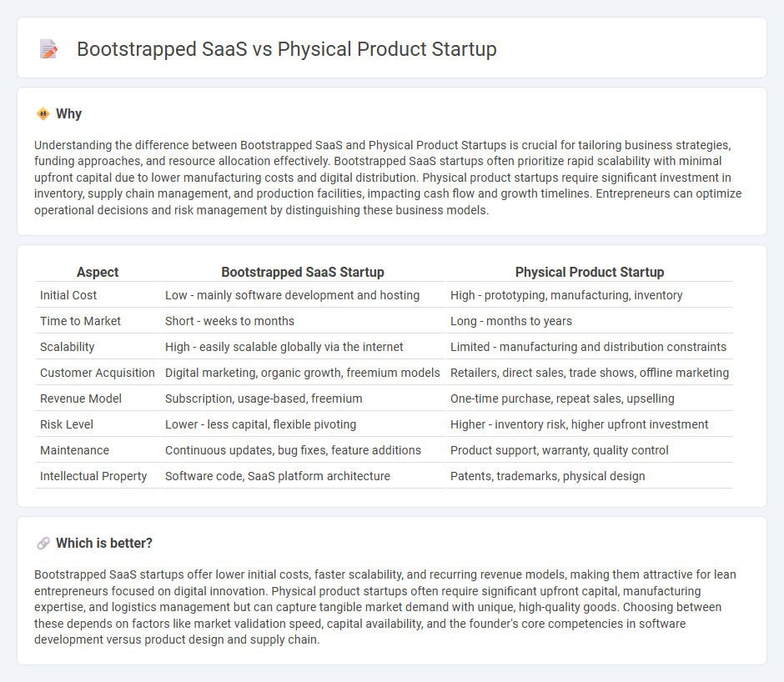Click cell 'Retailers, direct sales, trade shows, offline marketing'
This screenshot has width=784, height=682.
pos(590,373)
